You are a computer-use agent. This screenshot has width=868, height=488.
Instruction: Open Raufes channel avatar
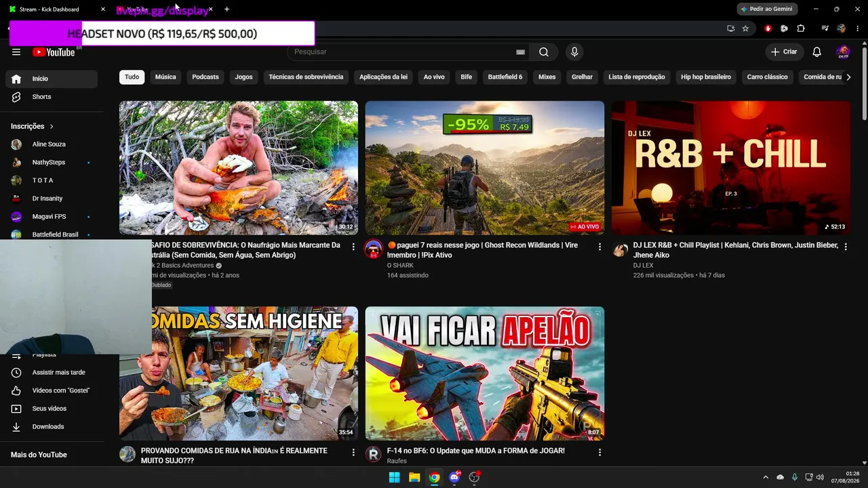(x=374, y=454)
